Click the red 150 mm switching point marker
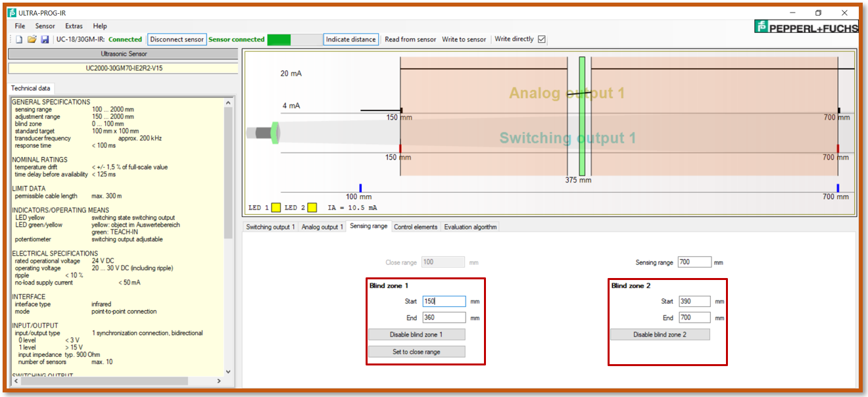The image size is (868, 397). pyautogui.click(x=400, y=149)
